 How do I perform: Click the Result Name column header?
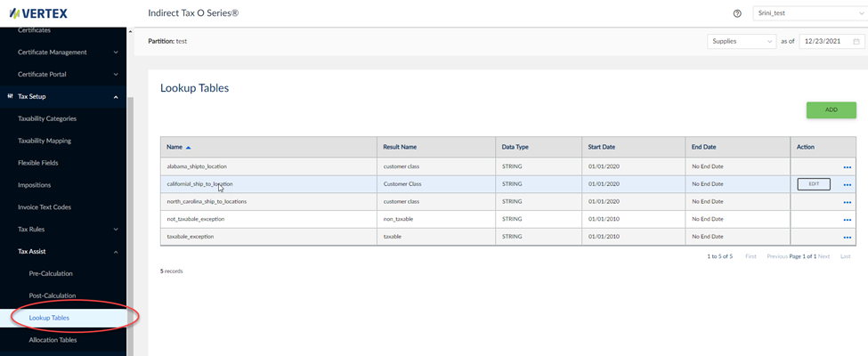[400, 147]
